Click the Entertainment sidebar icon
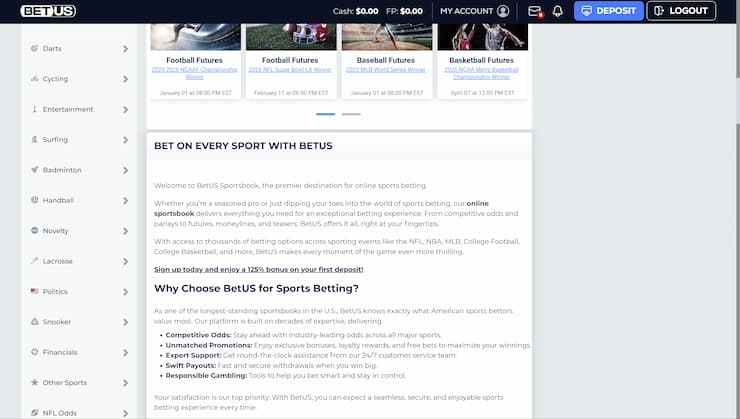740x419 pixels. (x=34, y=109)
